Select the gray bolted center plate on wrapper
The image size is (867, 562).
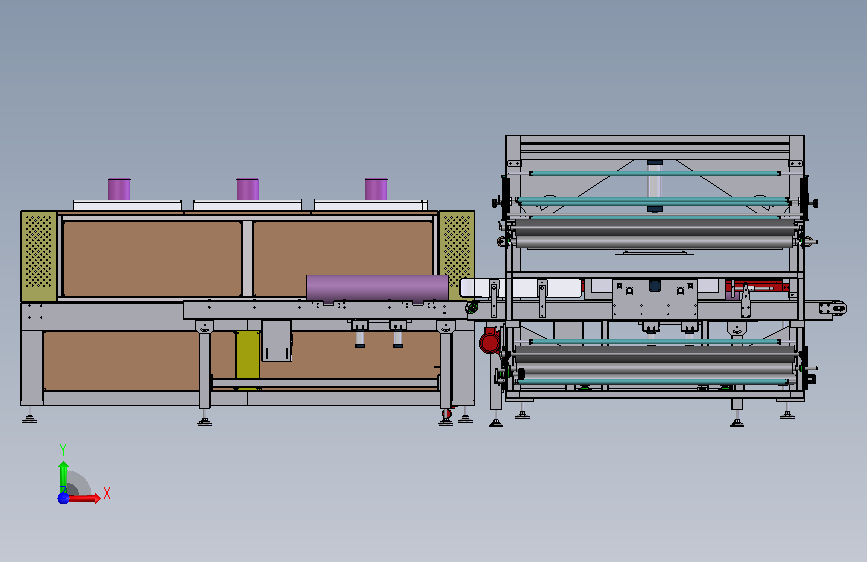655,299
